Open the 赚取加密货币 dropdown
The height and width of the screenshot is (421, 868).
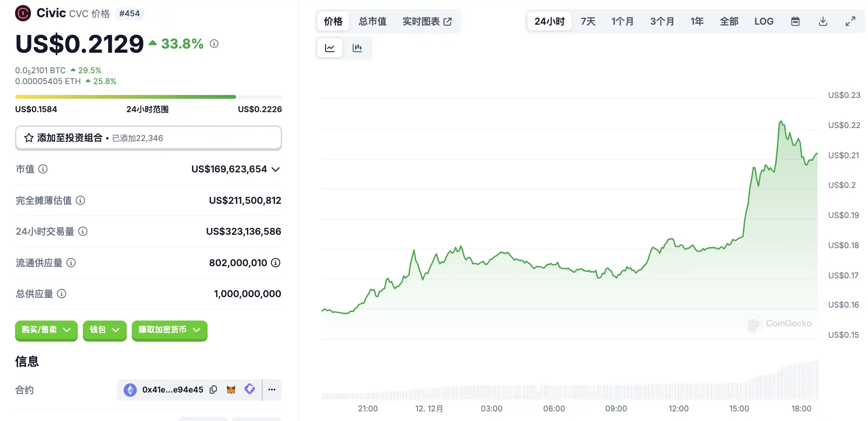pos(169,330)
